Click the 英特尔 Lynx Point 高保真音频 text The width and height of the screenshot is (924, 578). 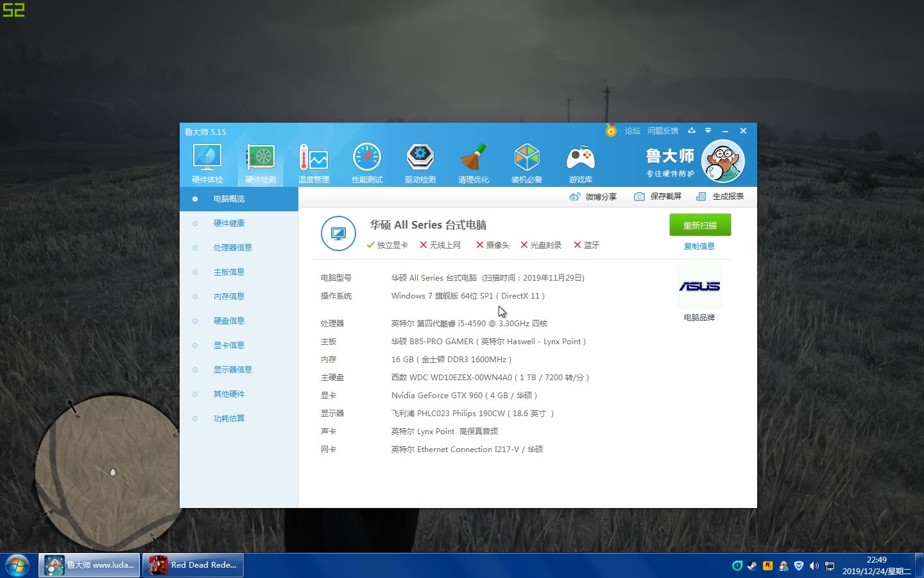pos(445,432)
